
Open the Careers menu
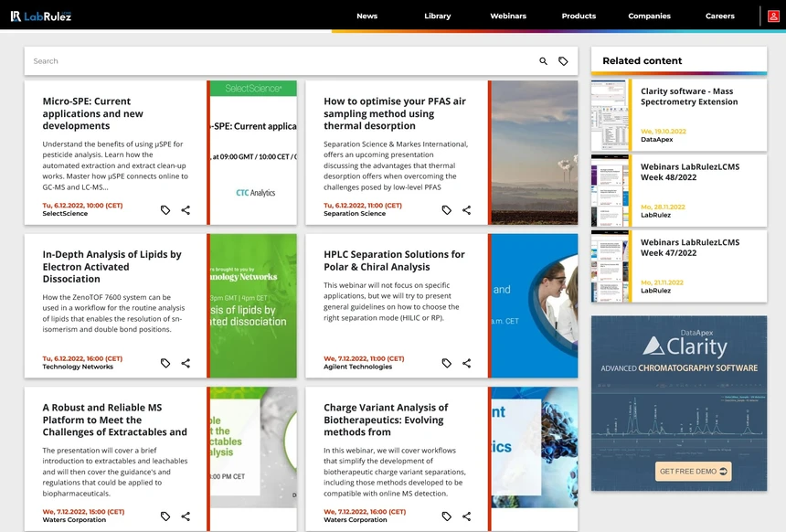[x=720, y=16]
